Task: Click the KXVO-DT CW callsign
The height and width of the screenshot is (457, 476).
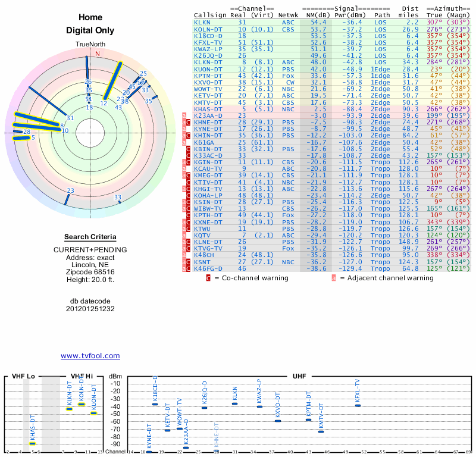Action: 208,82
